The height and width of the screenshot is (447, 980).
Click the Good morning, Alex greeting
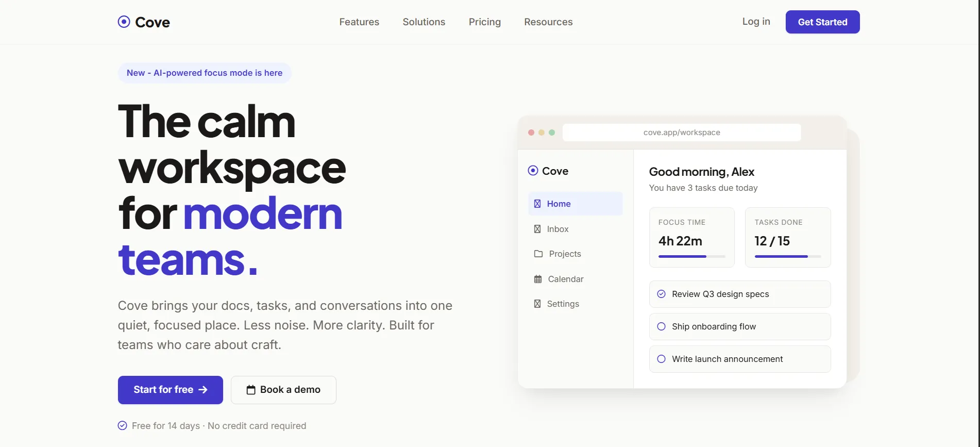[701, 172]
